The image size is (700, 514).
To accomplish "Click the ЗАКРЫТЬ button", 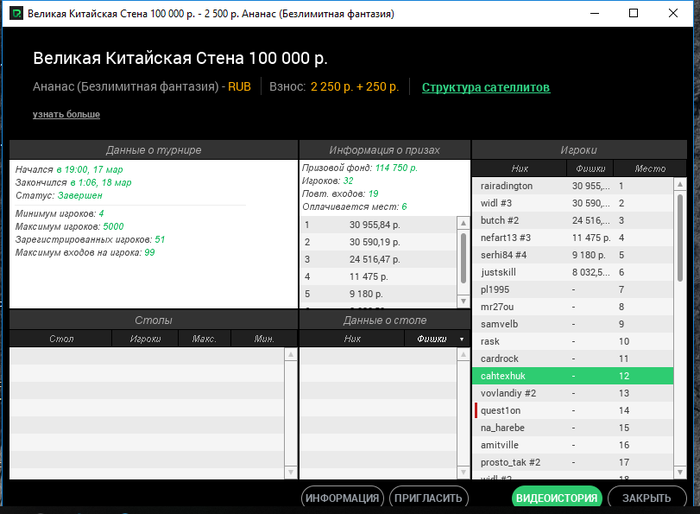I will click(x=647, y=497).
